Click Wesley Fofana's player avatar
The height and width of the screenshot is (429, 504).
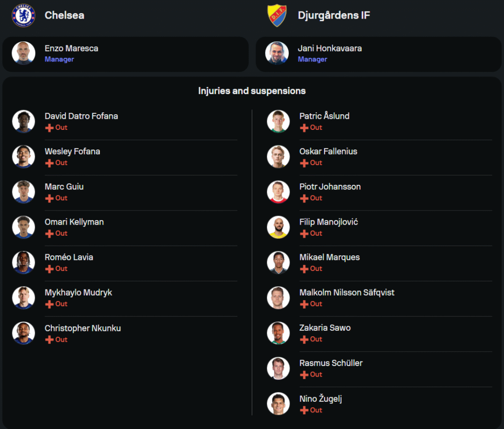pyautogui.click(x=24, y=157)
